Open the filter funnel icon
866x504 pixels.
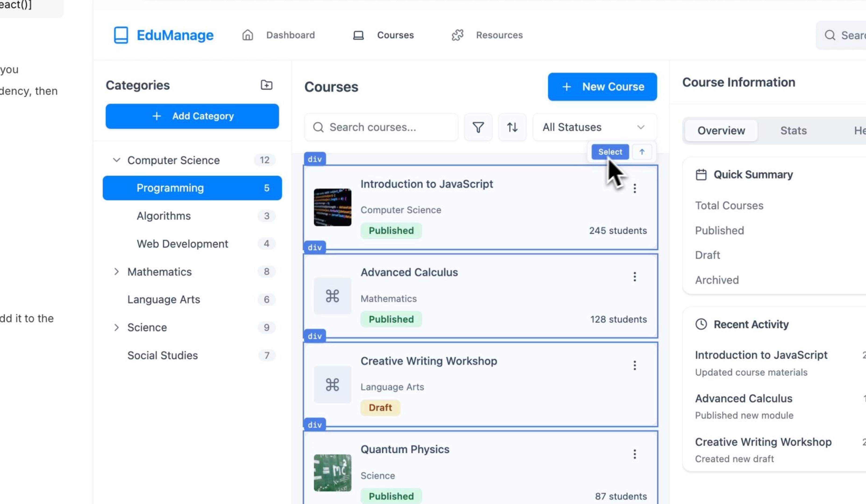(478, 127)
